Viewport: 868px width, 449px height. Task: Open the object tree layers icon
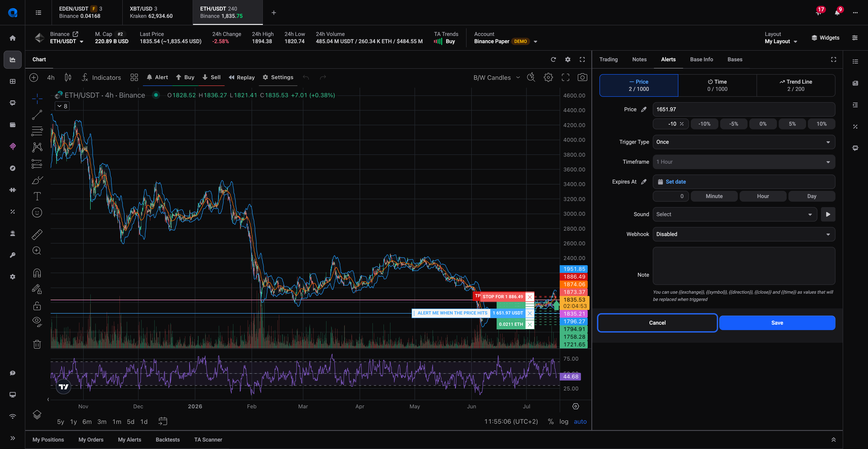pyautogui.click(x=37, y=414)
